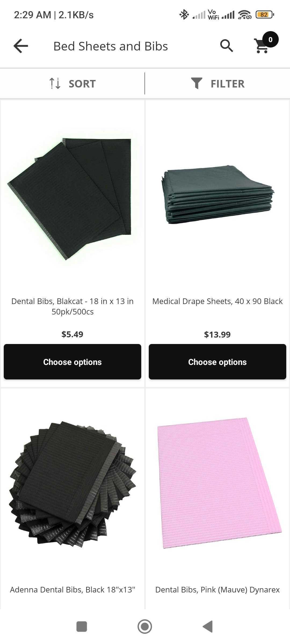Viewport: 290px width, 644px height.
Task: Open Dental Bibs, Blakcat product title
Action: 73,306
